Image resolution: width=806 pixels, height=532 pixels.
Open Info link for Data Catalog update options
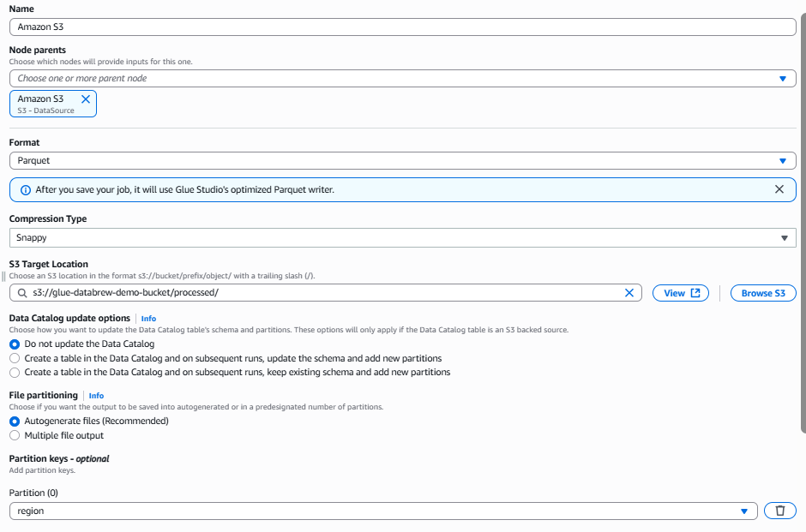click(x=148, y=319)
